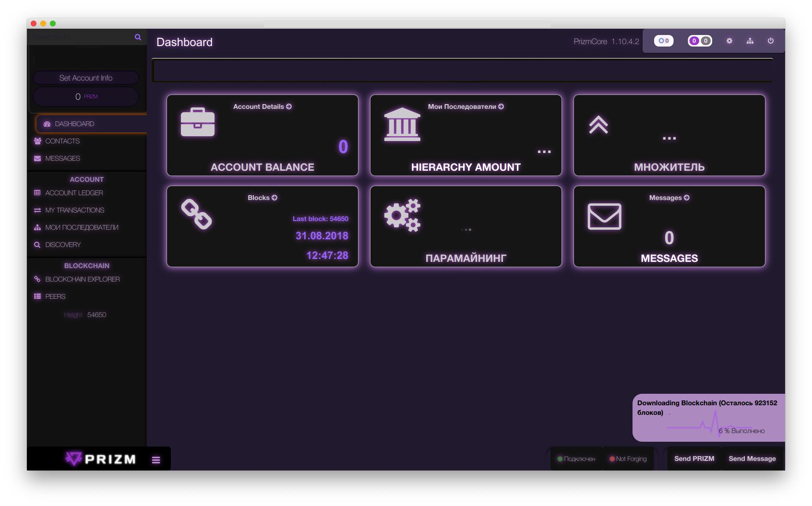Click the My Transactions arrows icon
812x506 pixels.
tap(37, 210)
